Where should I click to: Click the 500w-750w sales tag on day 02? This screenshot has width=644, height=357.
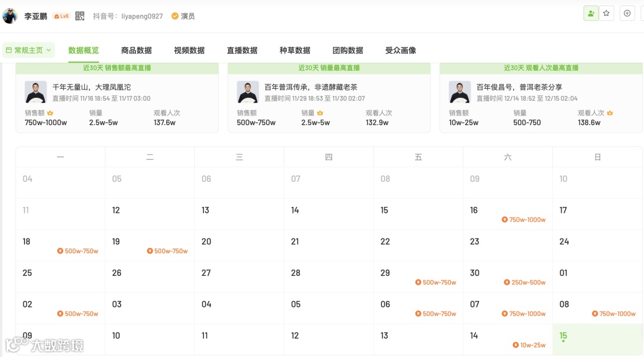click(78, 314)
